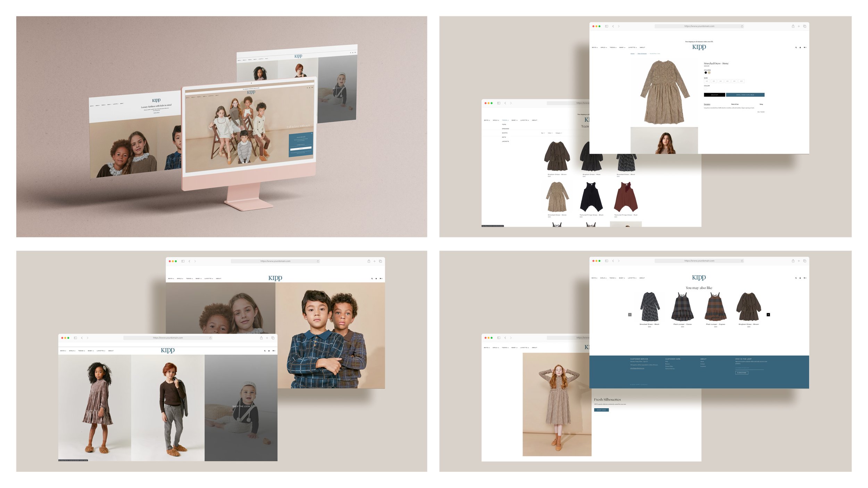Click the Subscribe button in the footer

coord(742,373)
